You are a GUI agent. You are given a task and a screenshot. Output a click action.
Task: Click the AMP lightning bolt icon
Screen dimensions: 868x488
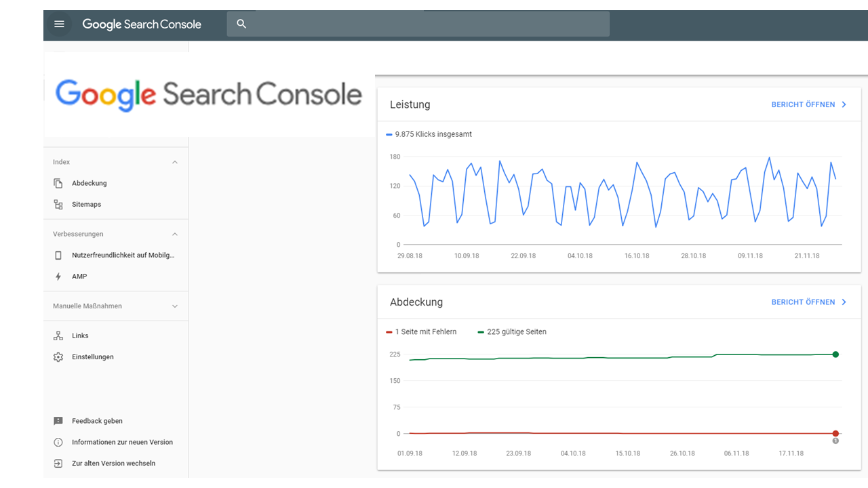[x=58, y=277]
